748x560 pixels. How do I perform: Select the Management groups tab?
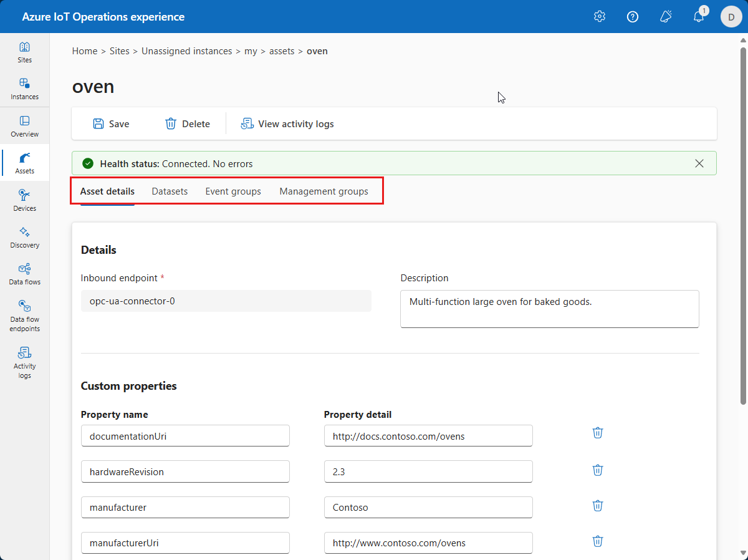point(324,191)
